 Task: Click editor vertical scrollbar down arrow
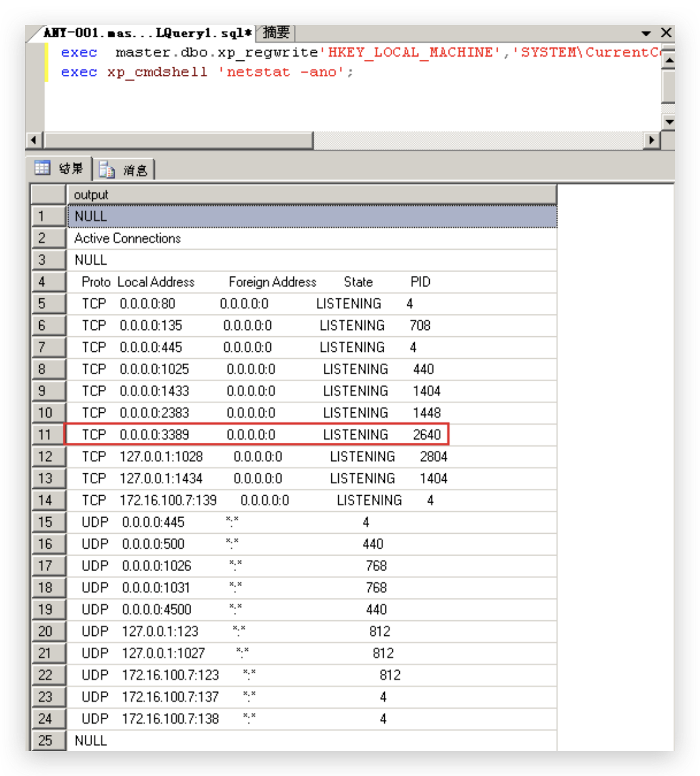(669, 122)
